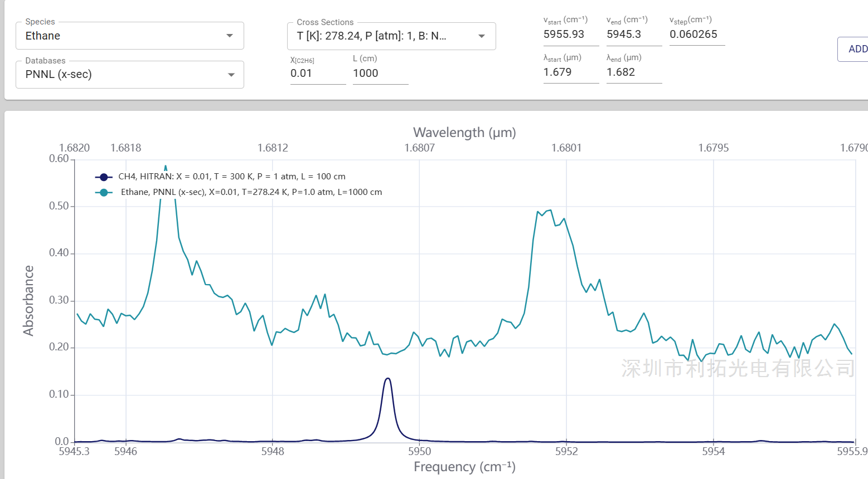The height and width of the screenshot is (479, 868).
Task: Click the CH4 absorbance peak near 5949.5
Action: pos(388,379)
